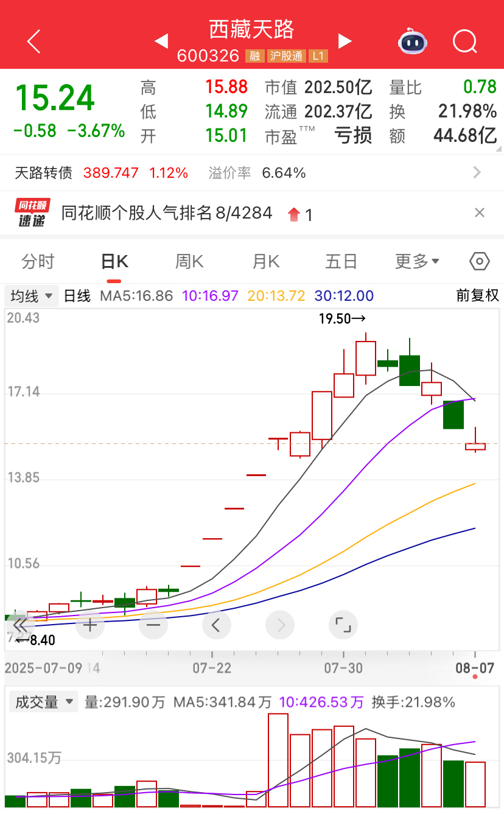Tap low price 14.89
504x814 pixels.
226,111
